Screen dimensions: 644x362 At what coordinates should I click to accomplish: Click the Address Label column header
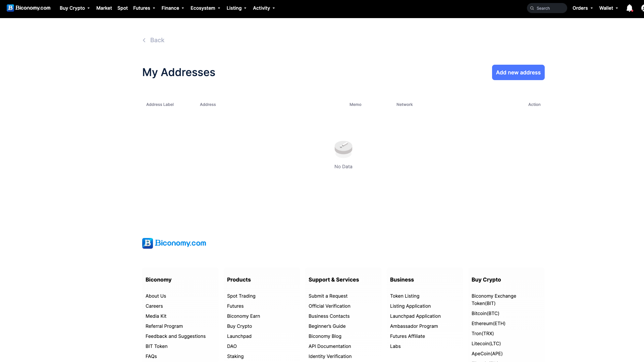(x=160, y=105)
